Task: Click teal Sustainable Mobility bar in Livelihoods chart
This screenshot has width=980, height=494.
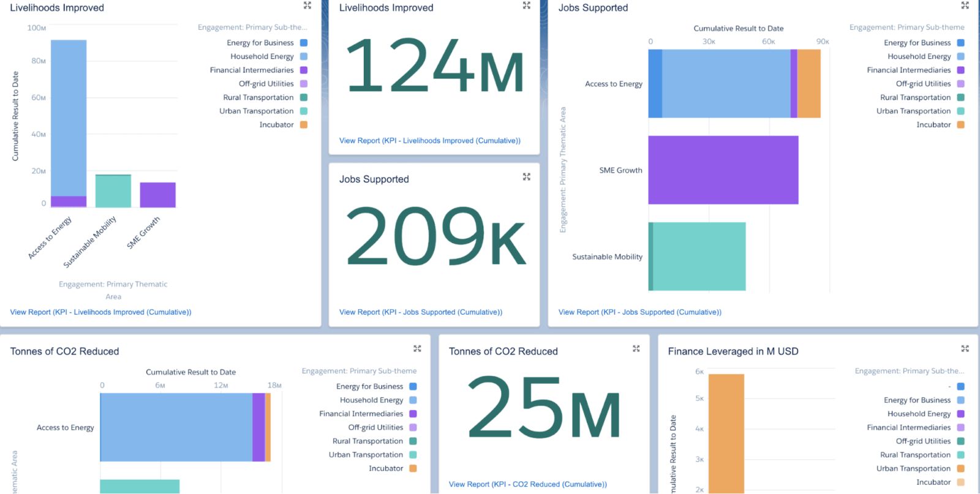Action: point(113,192)
